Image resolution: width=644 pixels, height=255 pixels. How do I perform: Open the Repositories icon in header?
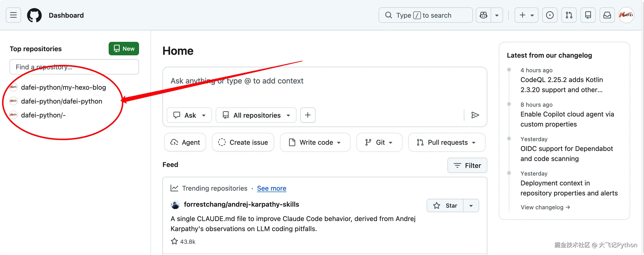588,15
